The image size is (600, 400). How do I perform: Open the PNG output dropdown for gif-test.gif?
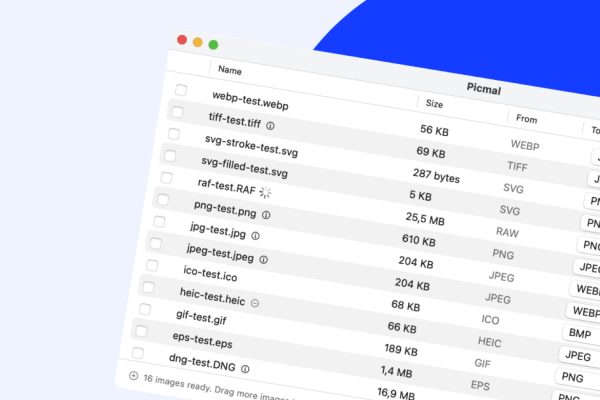click(577, 378)
